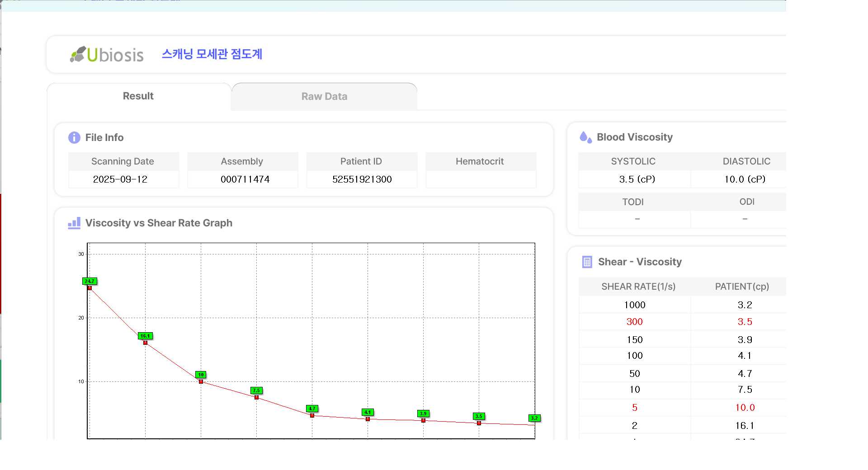Screen dimensions: 868x470
Task: Click the empty Hematocrit value field
Action: (481, 179)
